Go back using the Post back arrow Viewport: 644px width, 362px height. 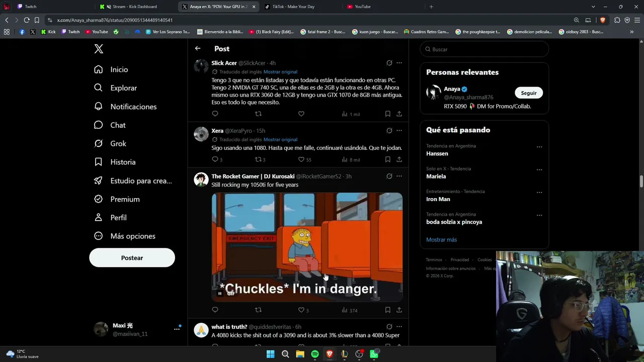click(x=198, y=48)
